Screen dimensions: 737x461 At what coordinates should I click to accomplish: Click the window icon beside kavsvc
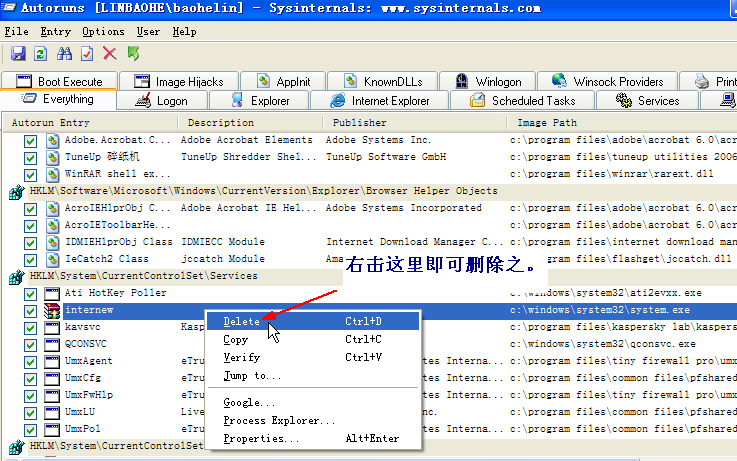(x=52, y=328)
